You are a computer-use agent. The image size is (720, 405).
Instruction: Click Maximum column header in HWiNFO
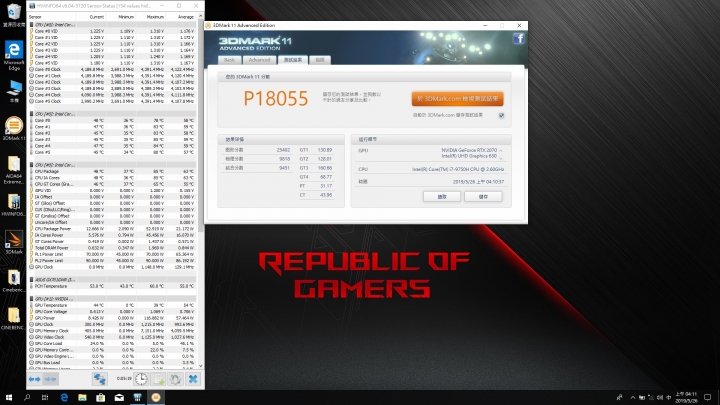155,17
